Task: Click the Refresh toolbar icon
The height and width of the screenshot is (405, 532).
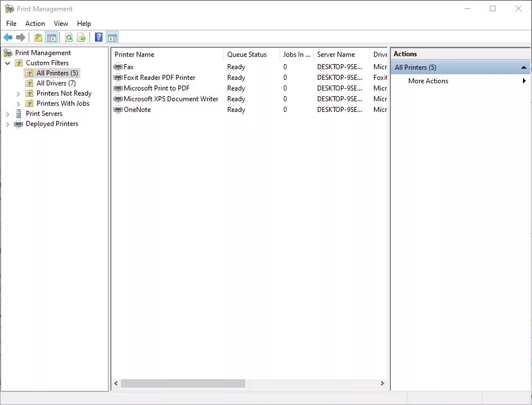Action: point(69,37)
